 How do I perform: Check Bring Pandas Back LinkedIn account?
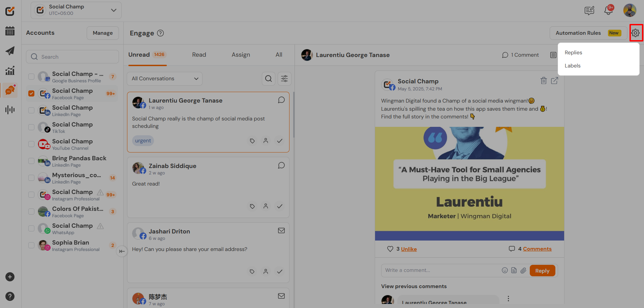(x=31, y=161)
